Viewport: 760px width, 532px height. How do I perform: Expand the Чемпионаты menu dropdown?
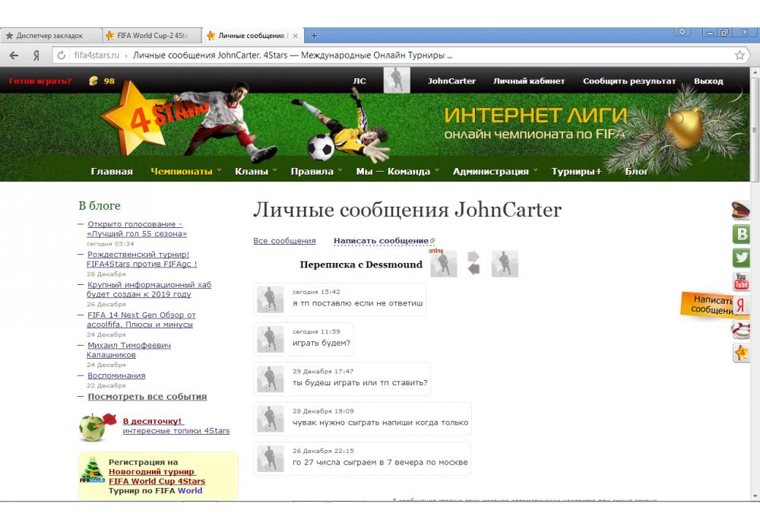point(185,171)
